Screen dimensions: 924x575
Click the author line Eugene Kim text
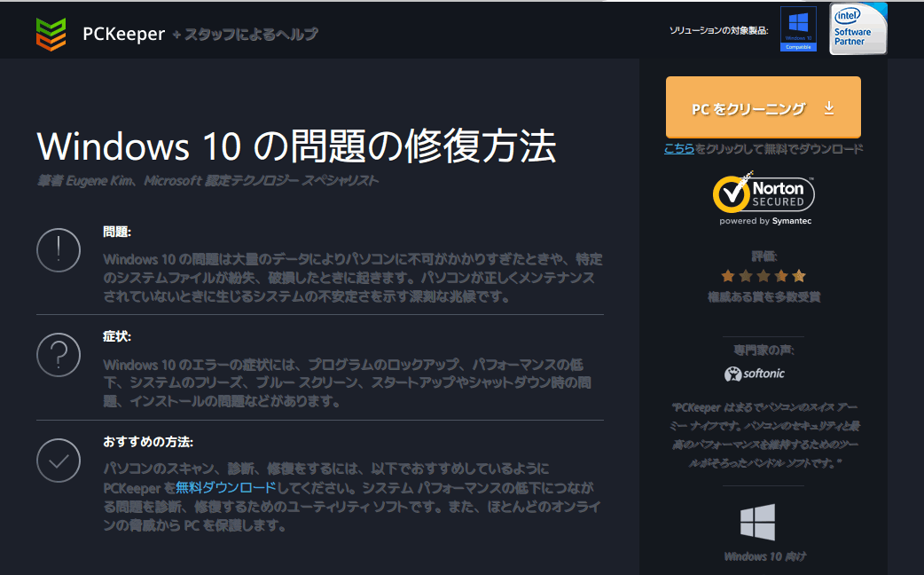click(x=208, y=180)
